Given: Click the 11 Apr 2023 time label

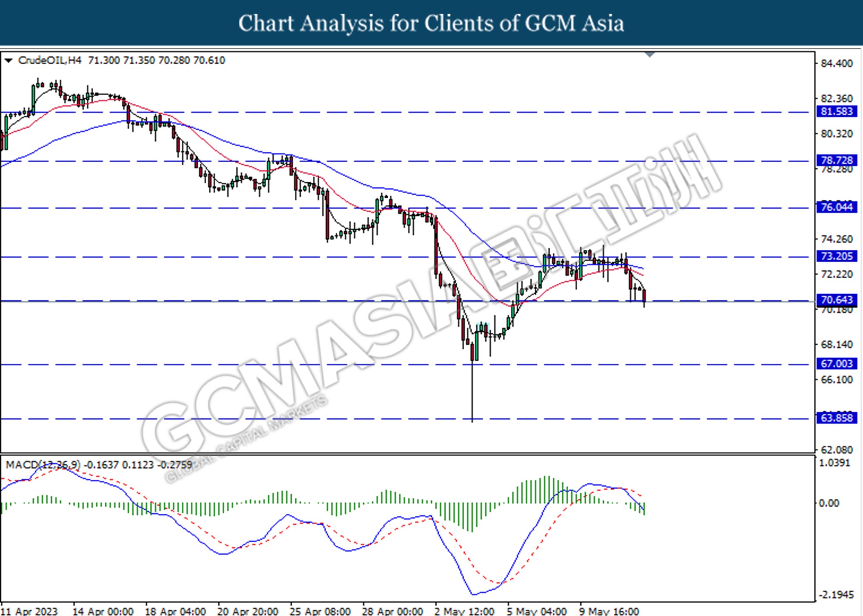Looking at the screenshot, I should pyautogui.click(x=29, y=611).
